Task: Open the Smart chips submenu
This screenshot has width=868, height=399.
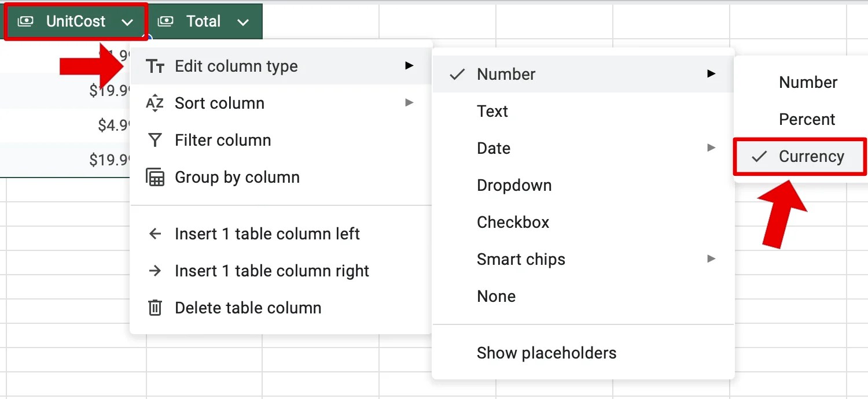Action: point(521,259)
